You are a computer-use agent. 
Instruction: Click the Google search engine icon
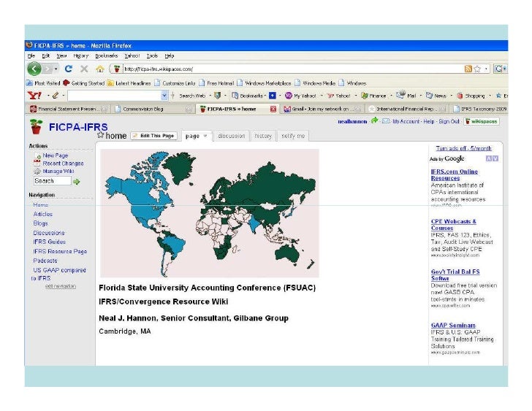pyautogui.click(x=498, y=69)
